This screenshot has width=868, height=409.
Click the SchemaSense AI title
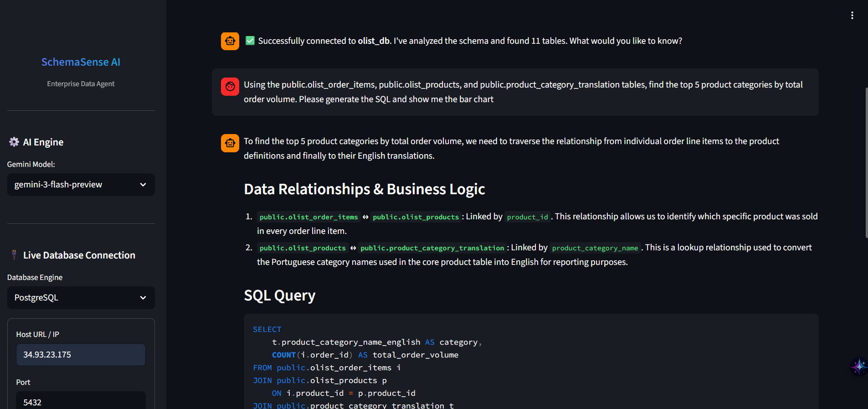click(x=81, y=62)
